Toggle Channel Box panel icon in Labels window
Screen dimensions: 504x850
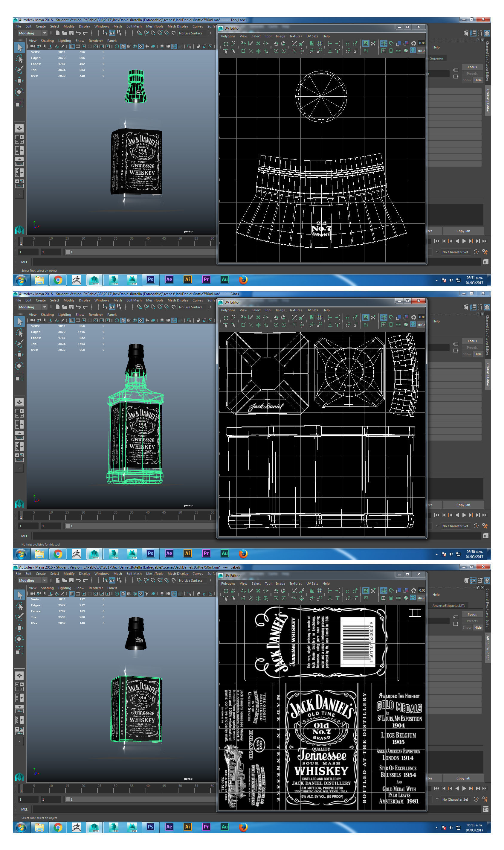tap(487, 581)
